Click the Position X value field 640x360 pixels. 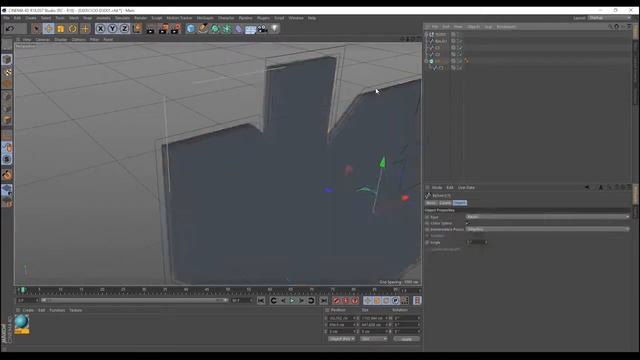(342, 318)
